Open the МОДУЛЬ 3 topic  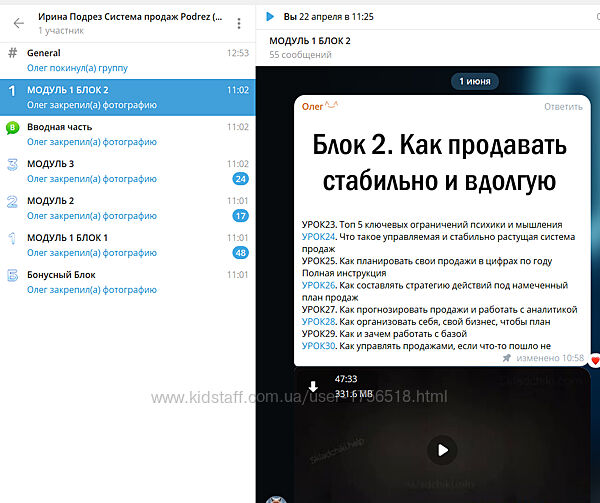pyautogui.click(x=50, y=164)
